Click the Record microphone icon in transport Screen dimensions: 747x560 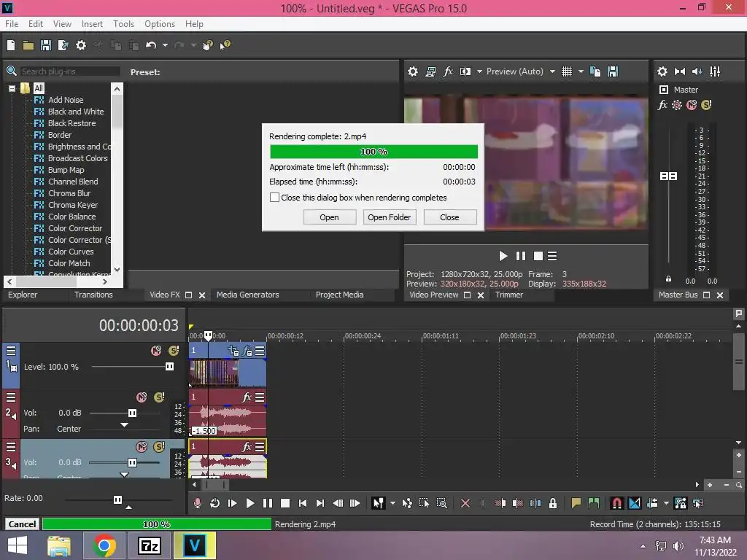point(197,503)
